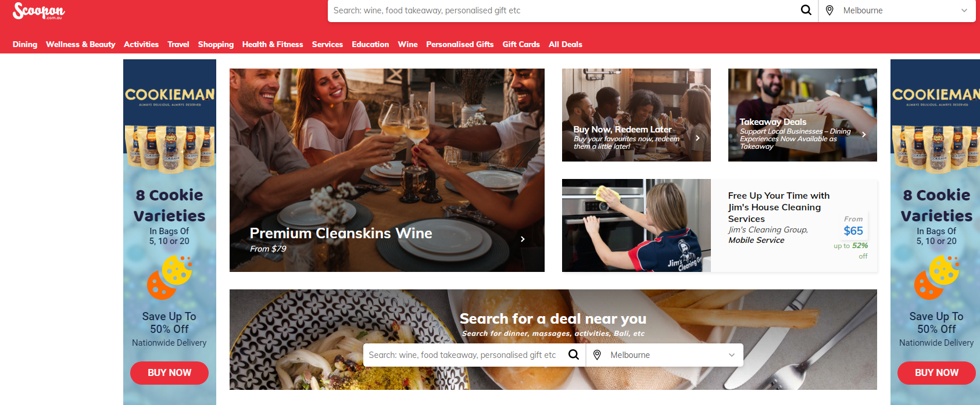Open the Jim's Cleaning oven photo

636,225
